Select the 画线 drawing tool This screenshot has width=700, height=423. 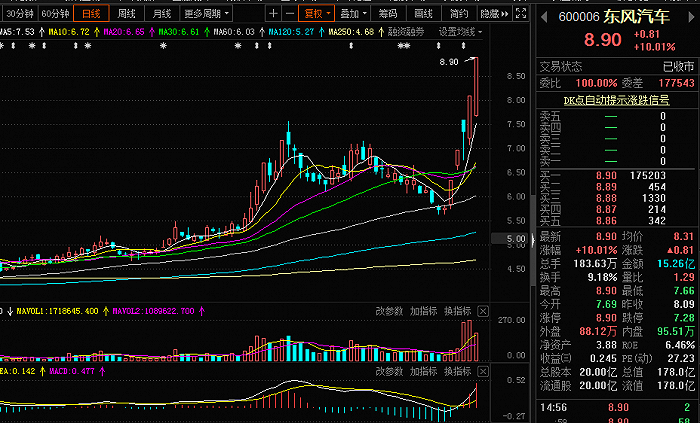pos(423,14)
